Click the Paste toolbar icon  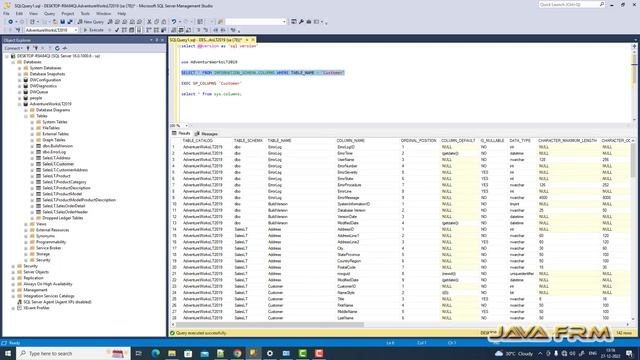[x=164, y=22]
